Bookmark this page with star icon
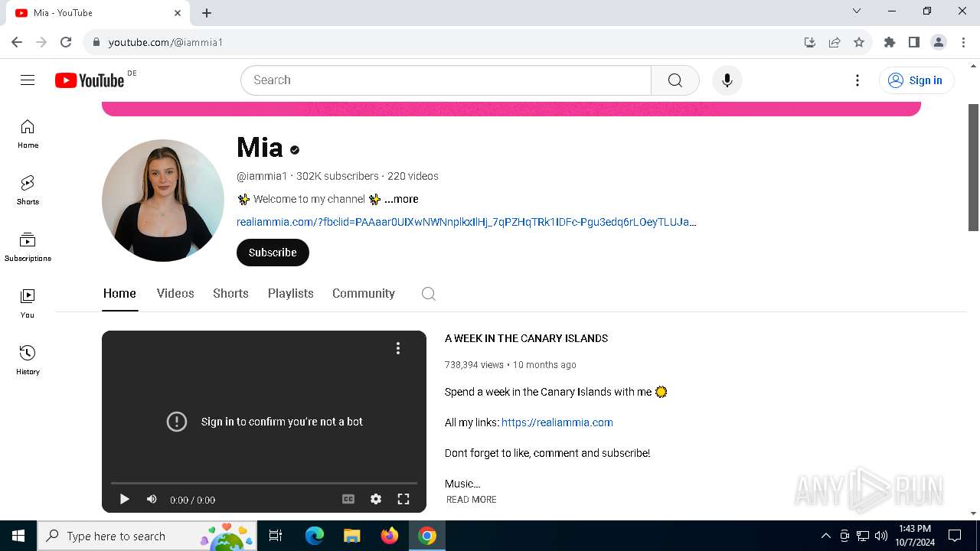 [x=859, y=42]
